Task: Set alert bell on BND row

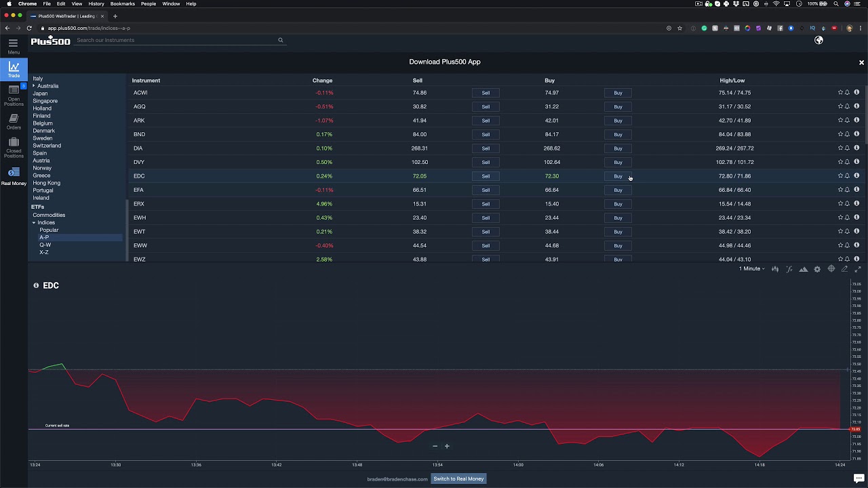Action: coord(847,134)
